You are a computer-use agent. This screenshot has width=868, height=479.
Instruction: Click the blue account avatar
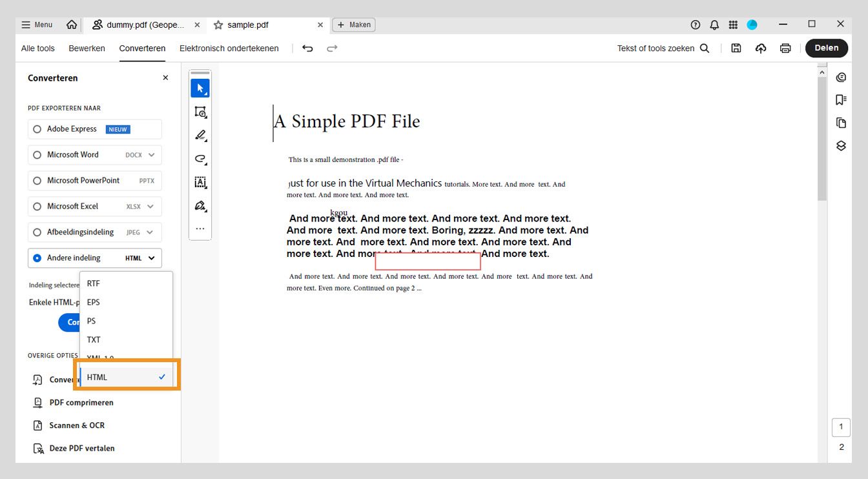click(752, 25)
